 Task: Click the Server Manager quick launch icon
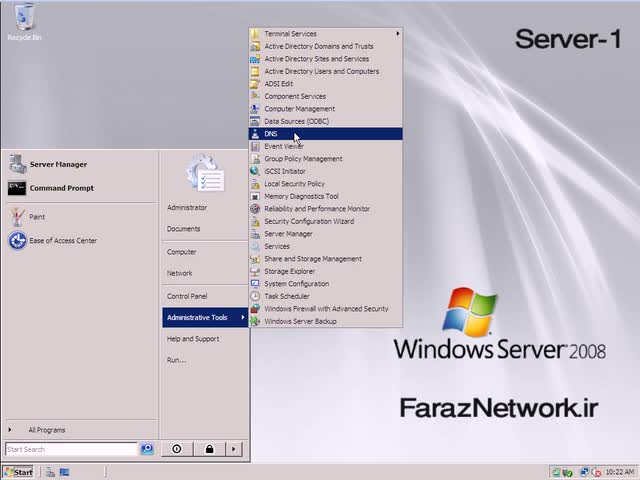[x=50, y=472]
